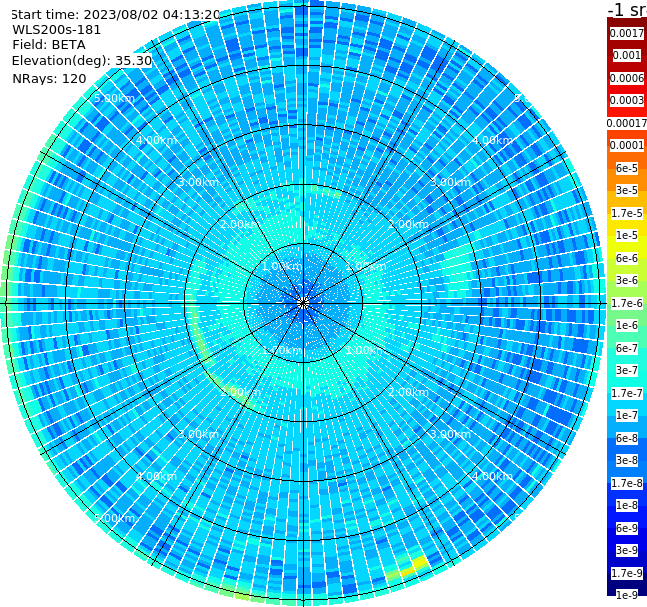Viewport: 647px width, 607px height.
Task: Click the 0.0017 colorbar label
Action: pyautogui.click(x=627, y=33)
